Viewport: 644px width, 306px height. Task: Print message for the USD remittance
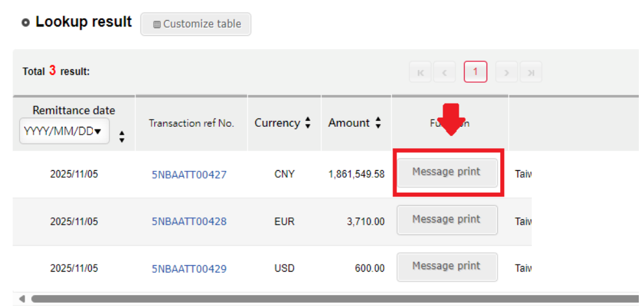447,267
